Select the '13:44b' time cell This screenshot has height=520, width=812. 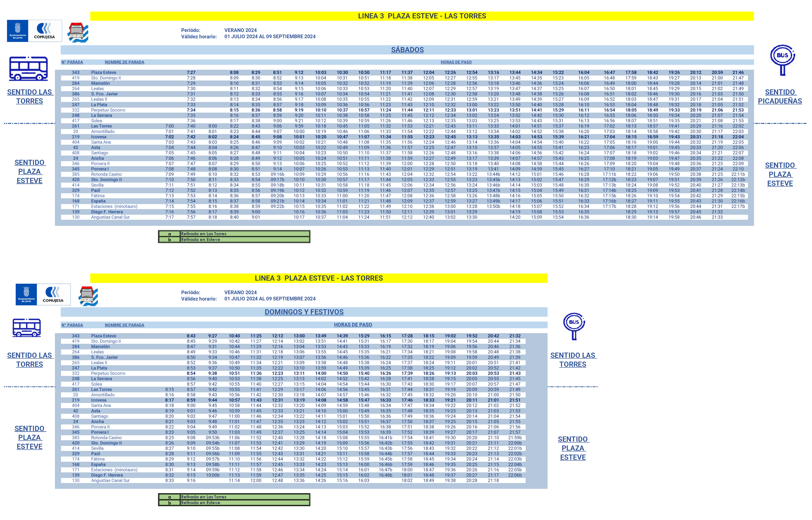click(x=493, y=174)
